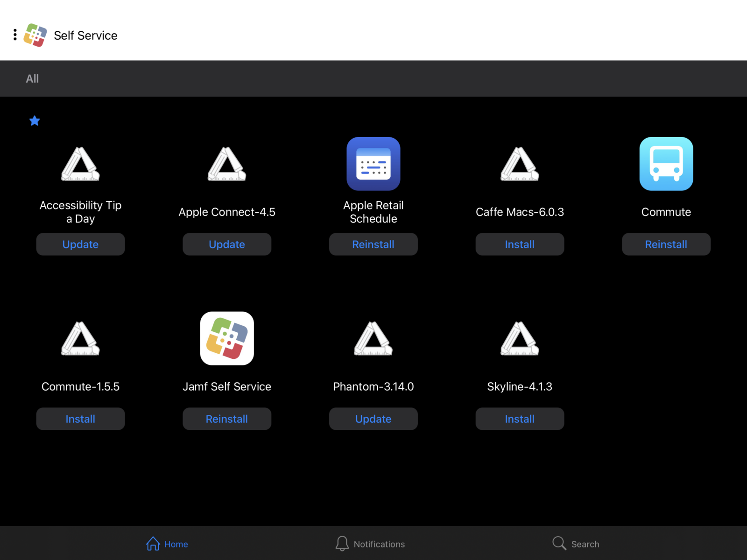This screenshot has width=747, height=560.
Task: Open the Jamf Self Service app icon
Action: pos(227,338)
